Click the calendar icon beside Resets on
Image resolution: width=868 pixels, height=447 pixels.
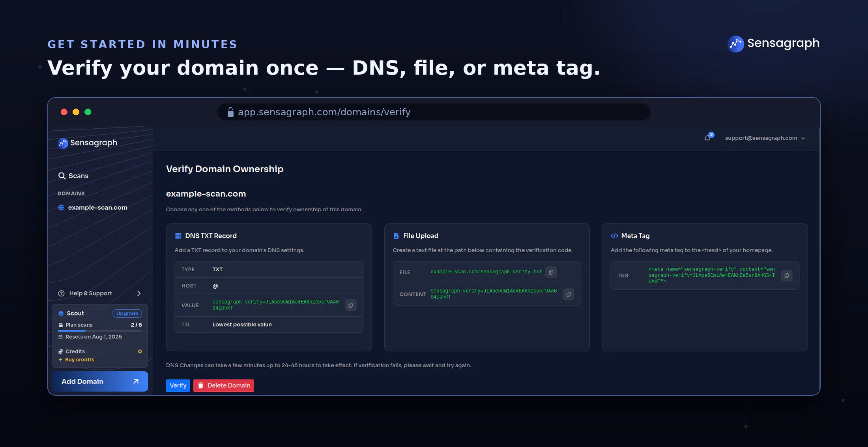tap(60, 337)
